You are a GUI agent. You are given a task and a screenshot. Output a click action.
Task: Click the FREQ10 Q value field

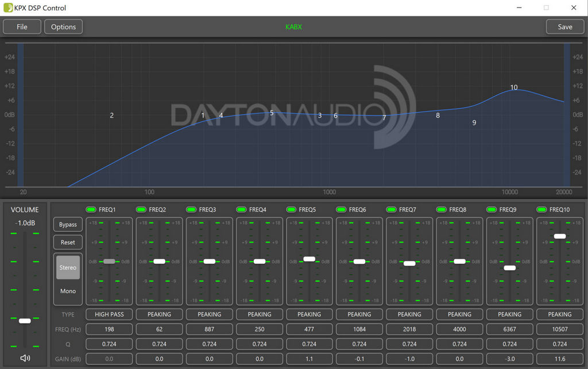pyautogui.click(x=560, y=344)
